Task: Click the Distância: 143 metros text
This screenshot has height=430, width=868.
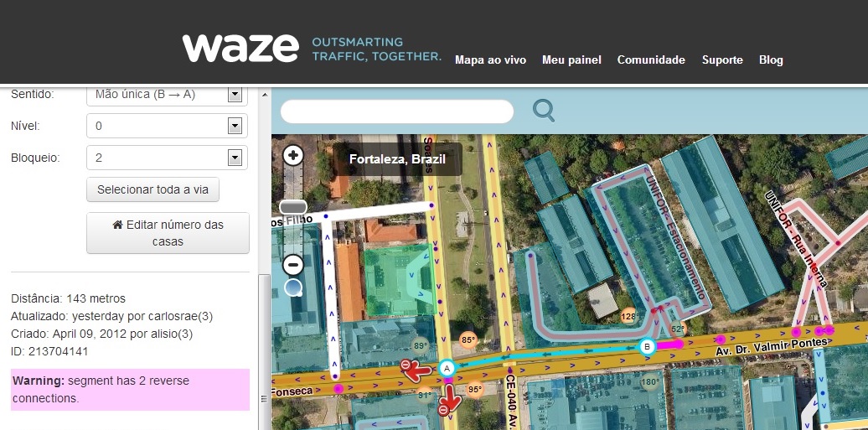Action: (x=68, y=298)
